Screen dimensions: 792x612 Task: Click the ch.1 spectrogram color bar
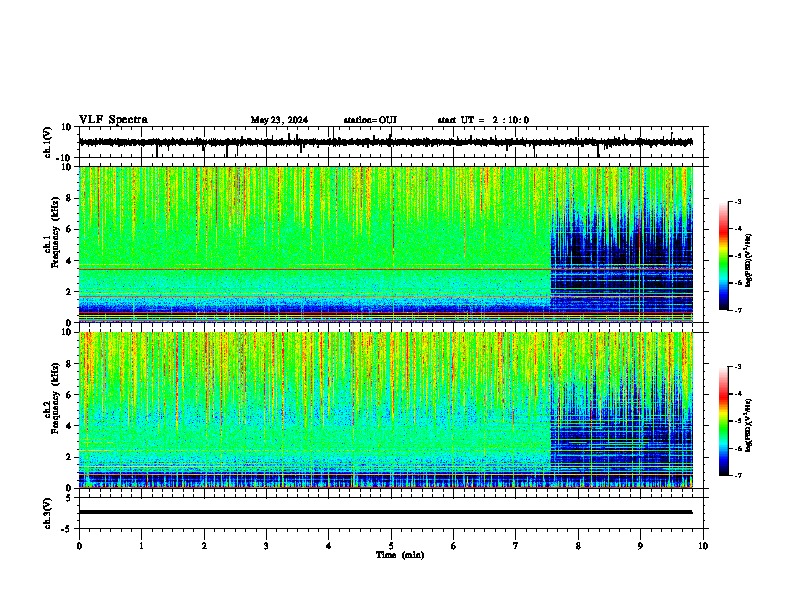point(724,256)
